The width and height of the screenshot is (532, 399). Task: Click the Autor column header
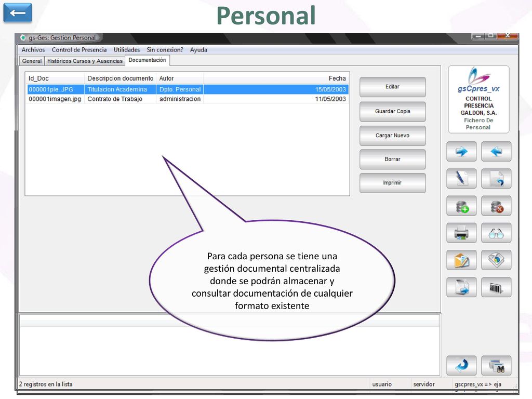tap(180, 78)
